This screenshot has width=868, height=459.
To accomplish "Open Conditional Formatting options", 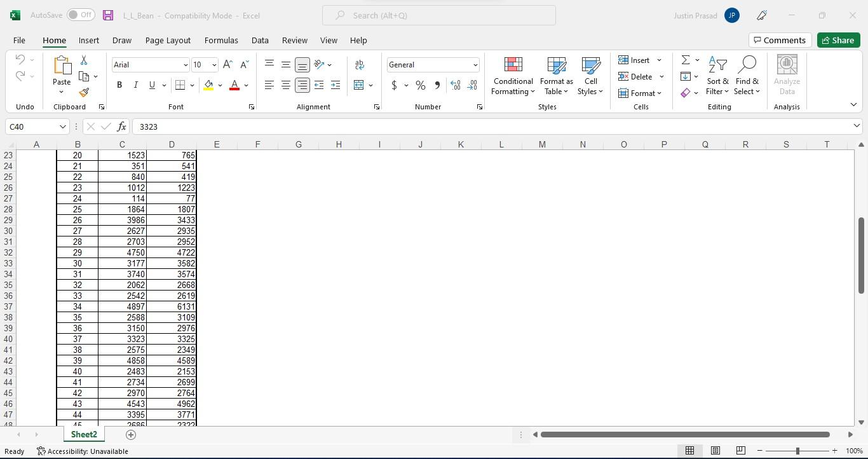I will 512,76.
